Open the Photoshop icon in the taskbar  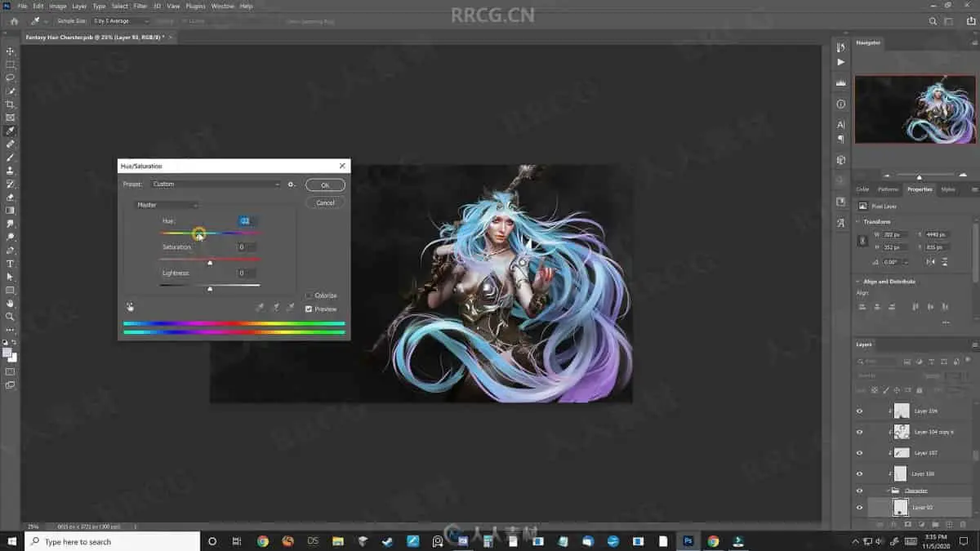coord(688,541)
